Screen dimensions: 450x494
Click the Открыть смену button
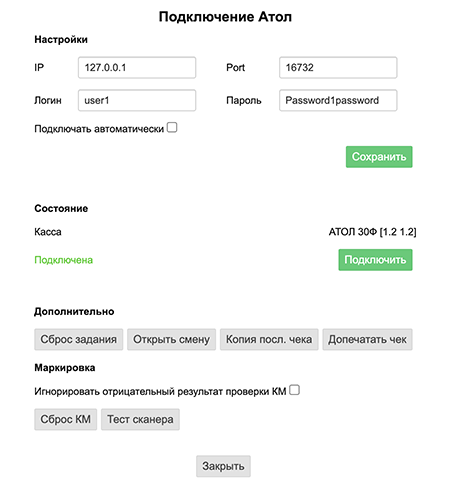tap(172, 339)
